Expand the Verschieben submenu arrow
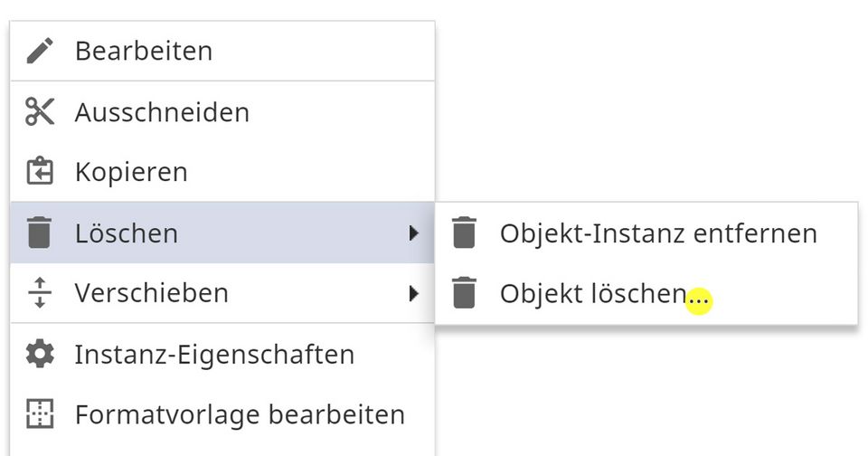Screen dimensions: 868x456 413,293
